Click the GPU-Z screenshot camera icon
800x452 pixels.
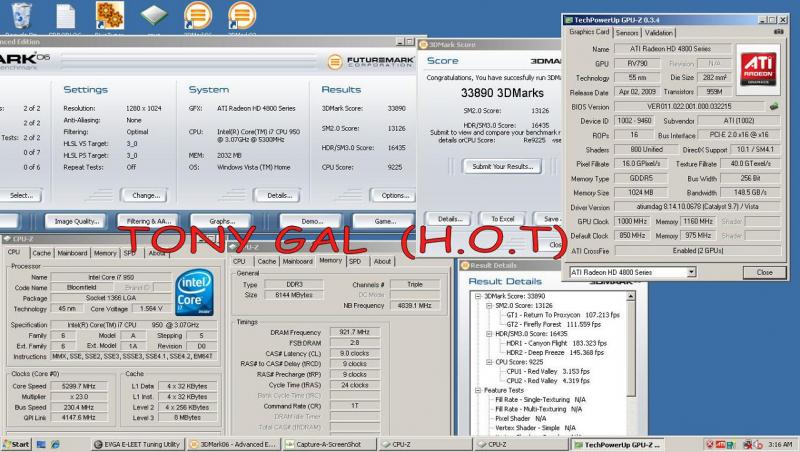[x=779, y=32]
